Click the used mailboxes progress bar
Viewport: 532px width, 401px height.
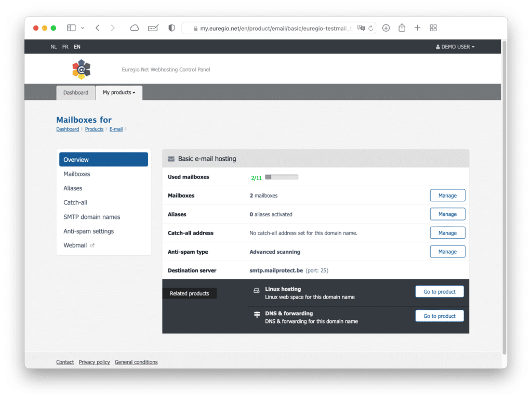(x=281, y=176)
